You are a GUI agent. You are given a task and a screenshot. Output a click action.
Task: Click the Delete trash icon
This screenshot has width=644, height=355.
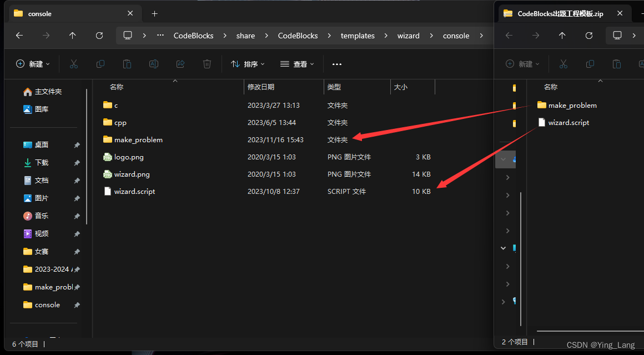point(207,64)
